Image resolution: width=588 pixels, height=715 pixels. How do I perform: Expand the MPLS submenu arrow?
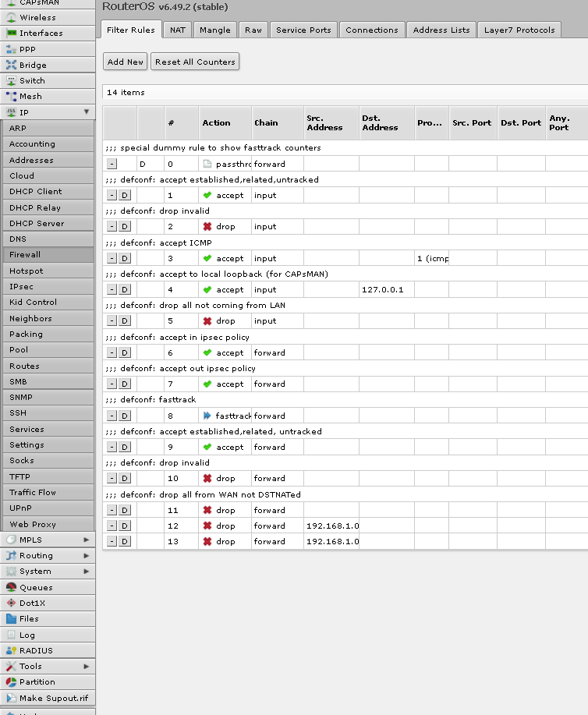pyautogui.click(x=87, y=540)
